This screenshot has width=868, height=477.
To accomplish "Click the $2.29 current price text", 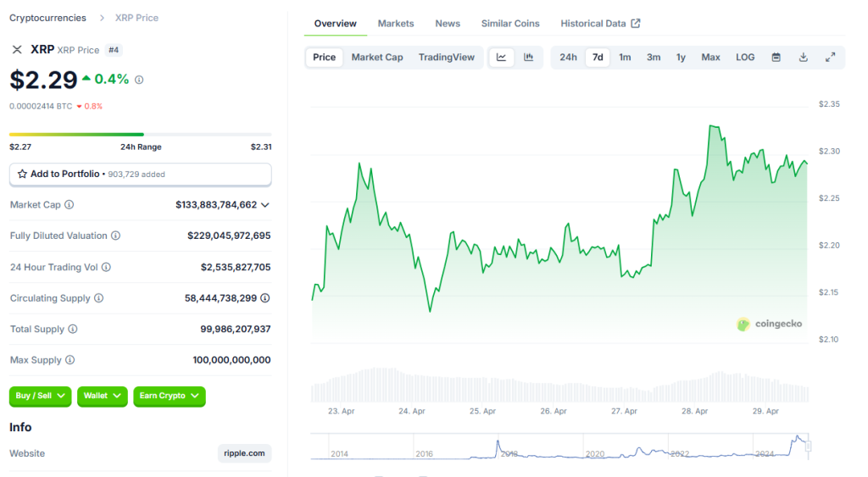I will tap(44, 80).
